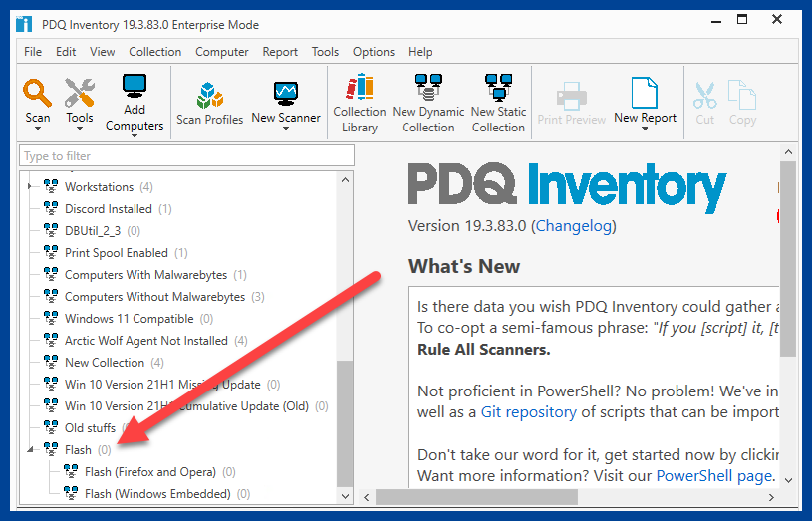Select the Win 10 Version 21H1 Cumulative Update (Old) row

coord(186,405)
